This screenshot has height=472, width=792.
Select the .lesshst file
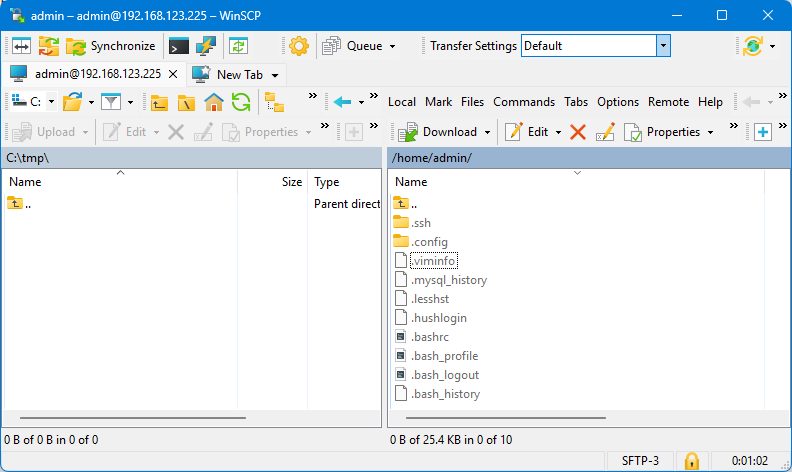[421, 299]
